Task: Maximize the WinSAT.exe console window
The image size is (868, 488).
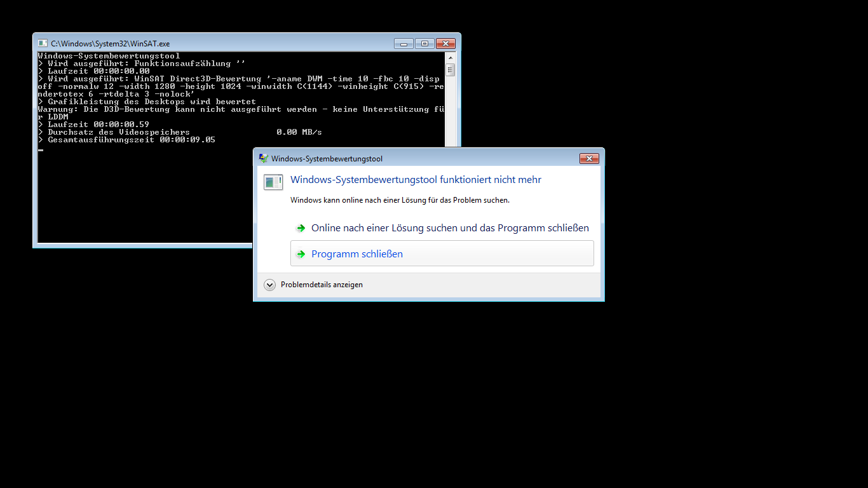Action: click(x=424, y=43)
